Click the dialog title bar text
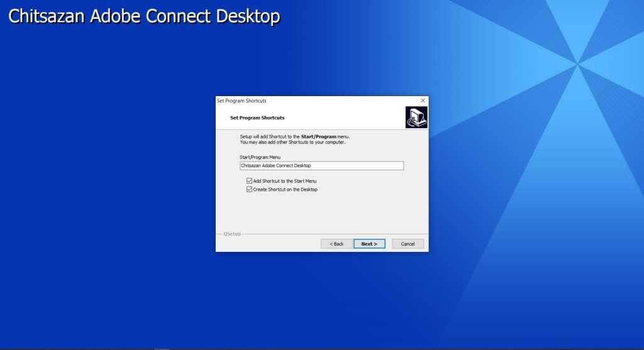 241,101
